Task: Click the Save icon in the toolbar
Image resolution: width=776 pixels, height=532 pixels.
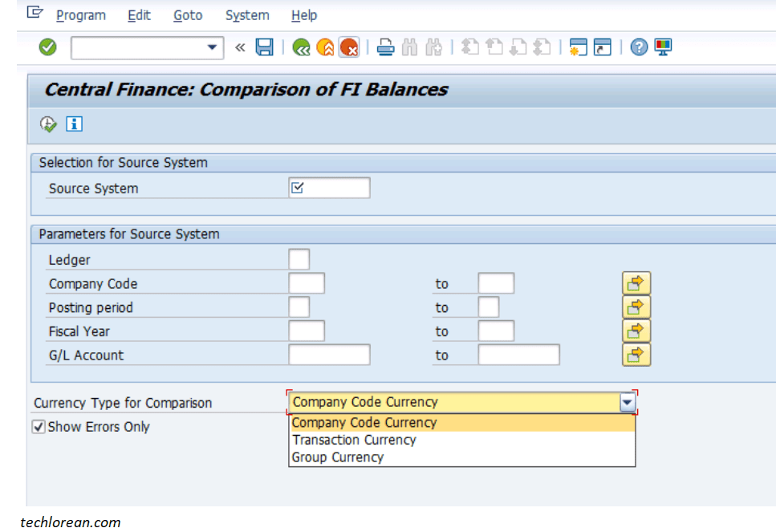Action: point(264,47)
